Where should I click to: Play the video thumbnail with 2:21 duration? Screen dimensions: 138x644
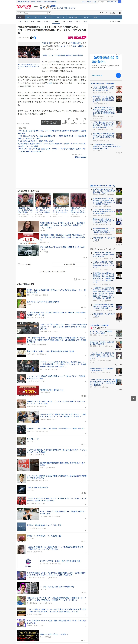[x=119, y=264]
